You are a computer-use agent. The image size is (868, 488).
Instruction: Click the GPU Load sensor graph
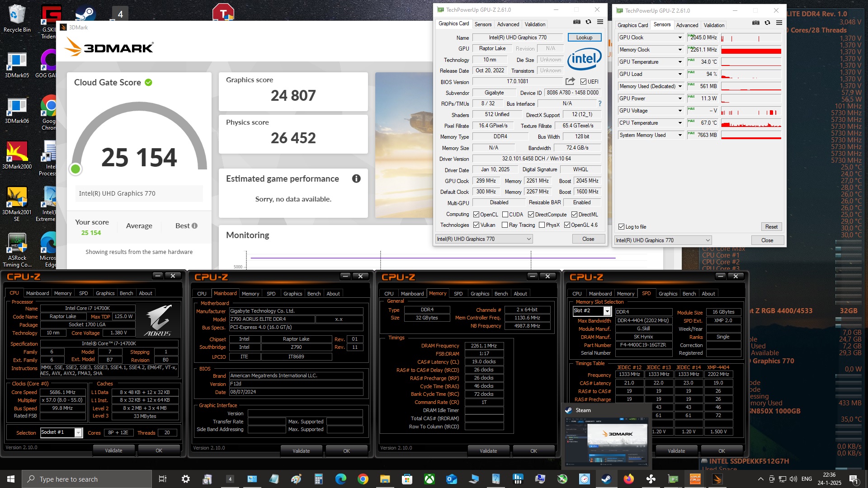(x=751, y=74)
